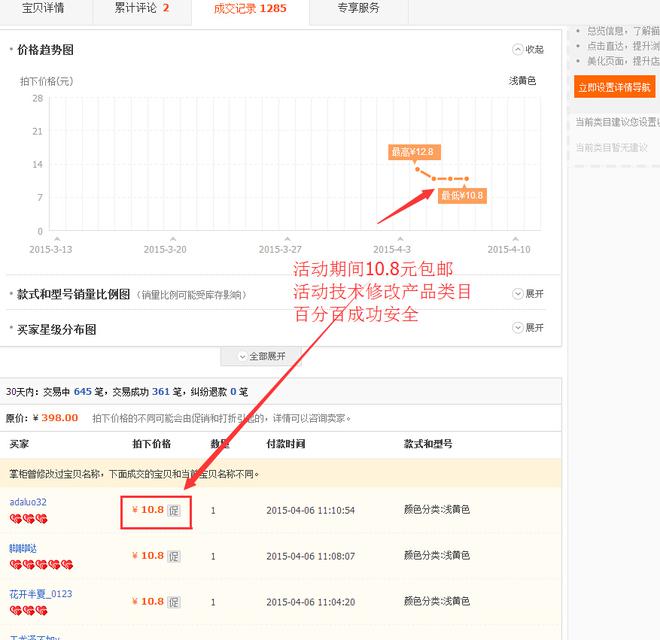The image size is (660, 640).
Task: Select the 成交记录 1285 tab
Action: [x=250, y=9]
